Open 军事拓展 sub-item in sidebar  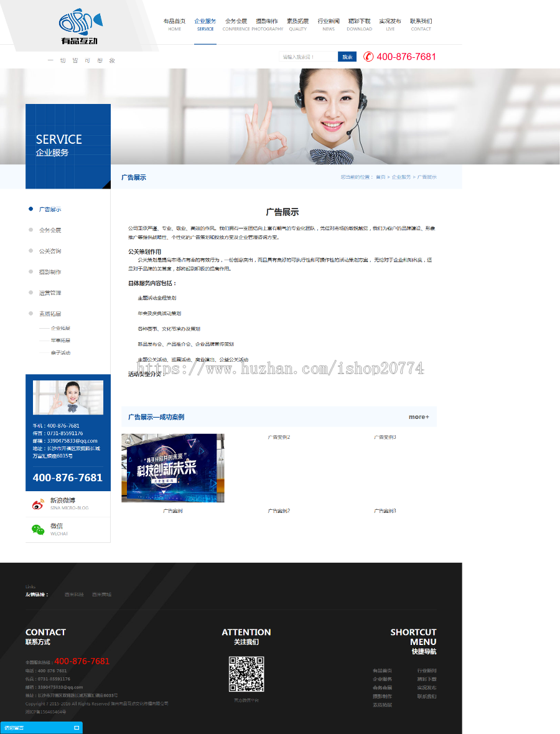click(60, 341)
